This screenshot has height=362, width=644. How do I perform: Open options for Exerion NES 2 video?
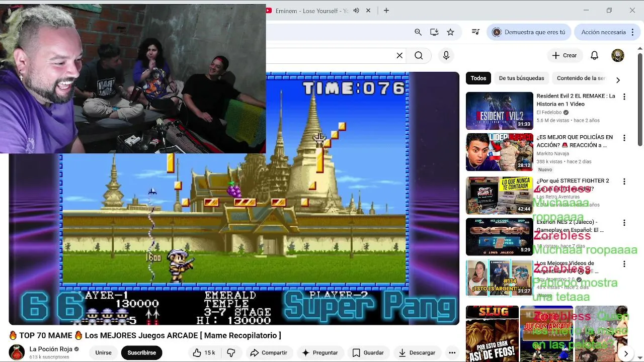624,223
